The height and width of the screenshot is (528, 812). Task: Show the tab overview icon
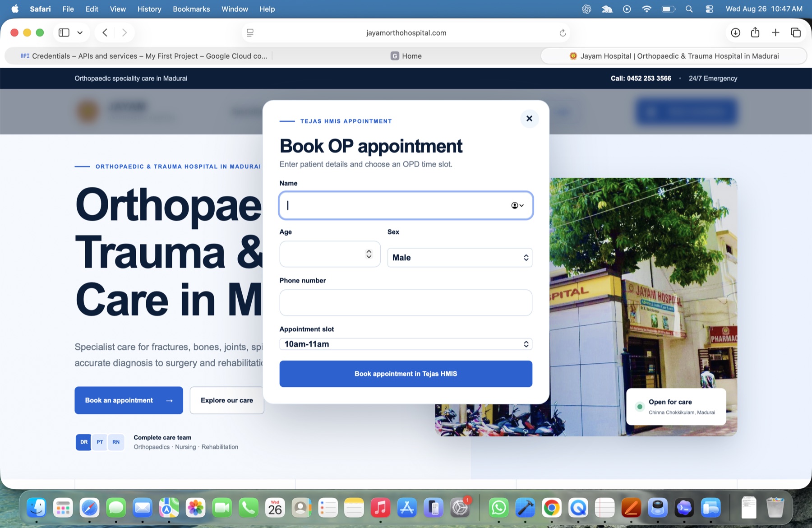(796, 32)
